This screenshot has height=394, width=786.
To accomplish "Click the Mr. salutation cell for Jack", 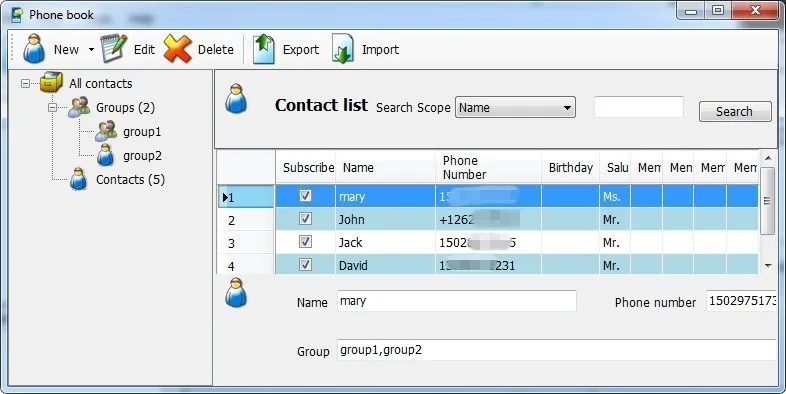I will tap(615, 243).
